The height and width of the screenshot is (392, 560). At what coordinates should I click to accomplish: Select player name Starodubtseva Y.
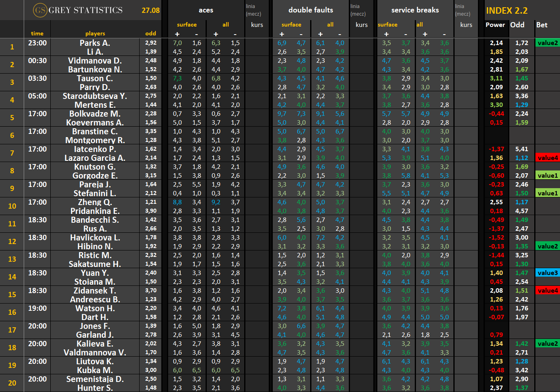(x=95, y=96)
